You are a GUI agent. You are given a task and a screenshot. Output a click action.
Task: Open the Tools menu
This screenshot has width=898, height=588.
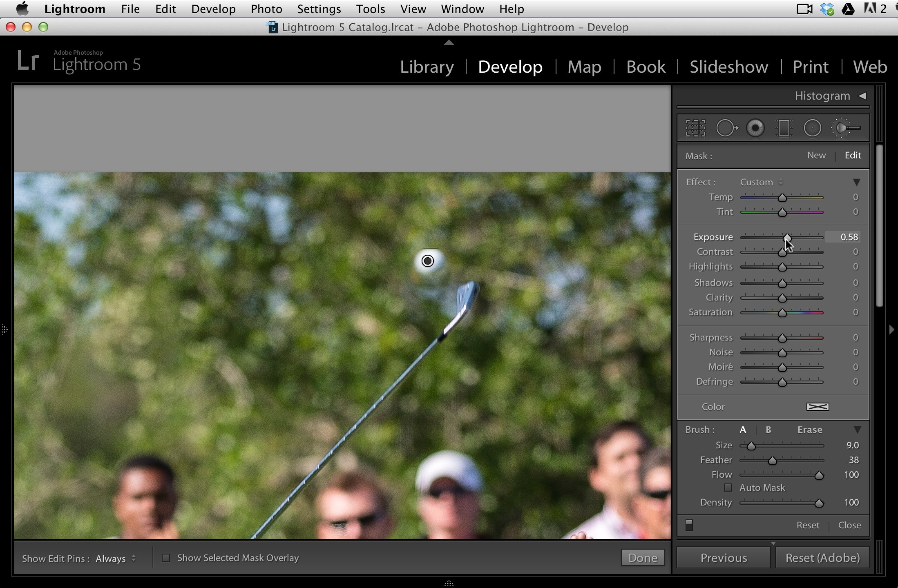pyautogui.click(x=371, y=9)
